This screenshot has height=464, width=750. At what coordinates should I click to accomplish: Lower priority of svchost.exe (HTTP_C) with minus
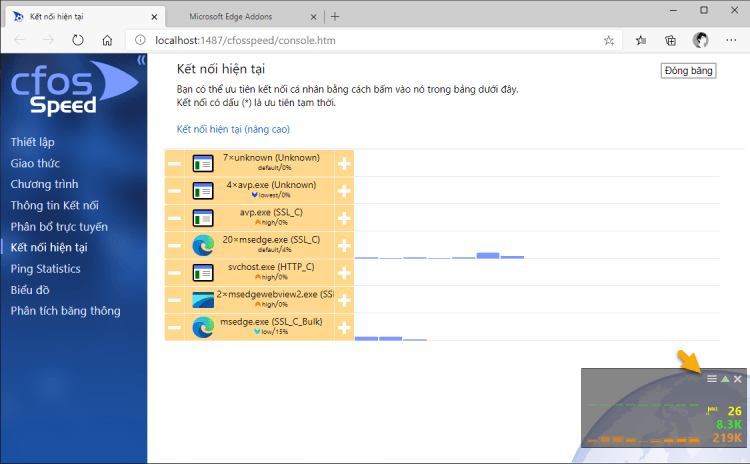point(174,272)
